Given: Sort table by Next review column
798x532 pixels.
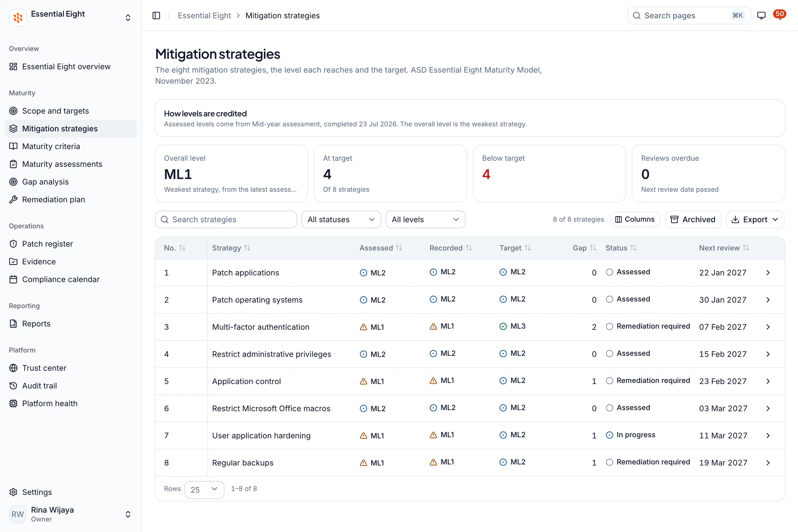Looking at the screenshot, I should (724, 248).
